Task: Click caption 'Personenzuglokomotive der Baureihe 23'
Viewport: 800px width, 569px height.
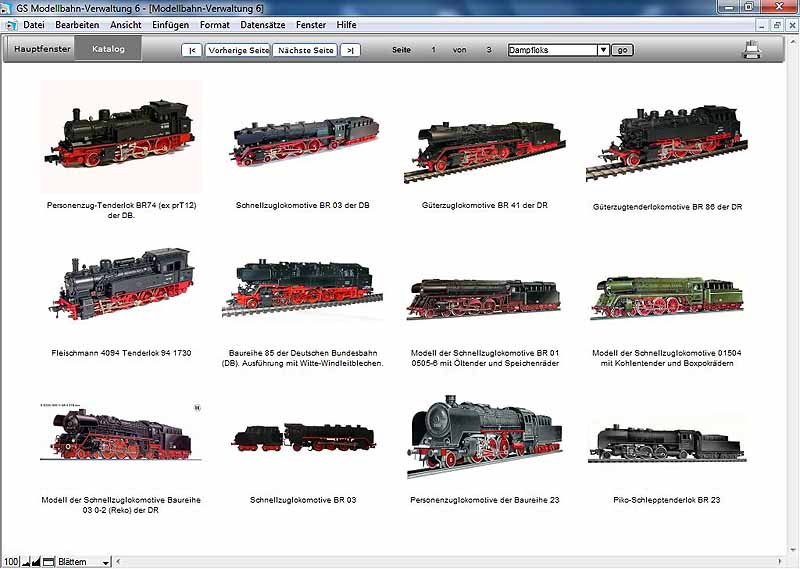Action: pos(485,500)
